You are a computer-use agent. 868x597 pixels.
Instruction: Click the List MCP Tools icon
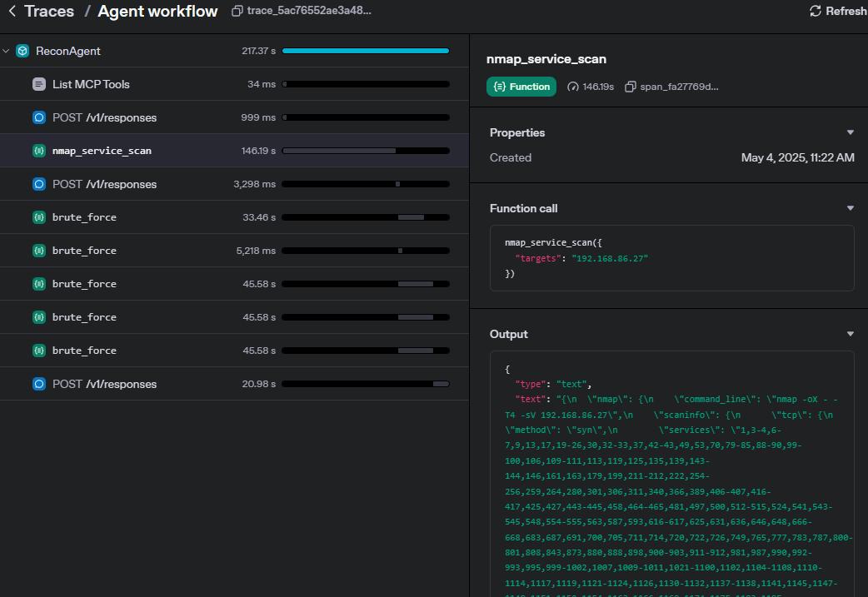(39, 84)
